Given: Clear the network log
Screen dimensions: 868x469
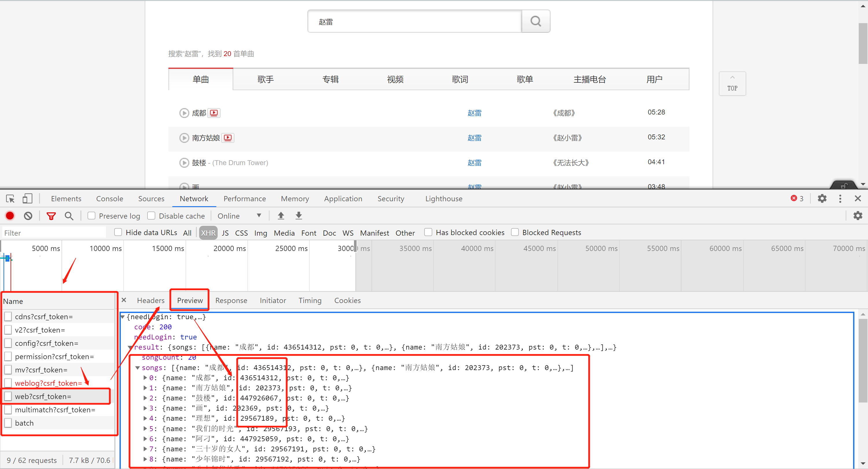Looking at the screenshot, I should tap(28, 216).
